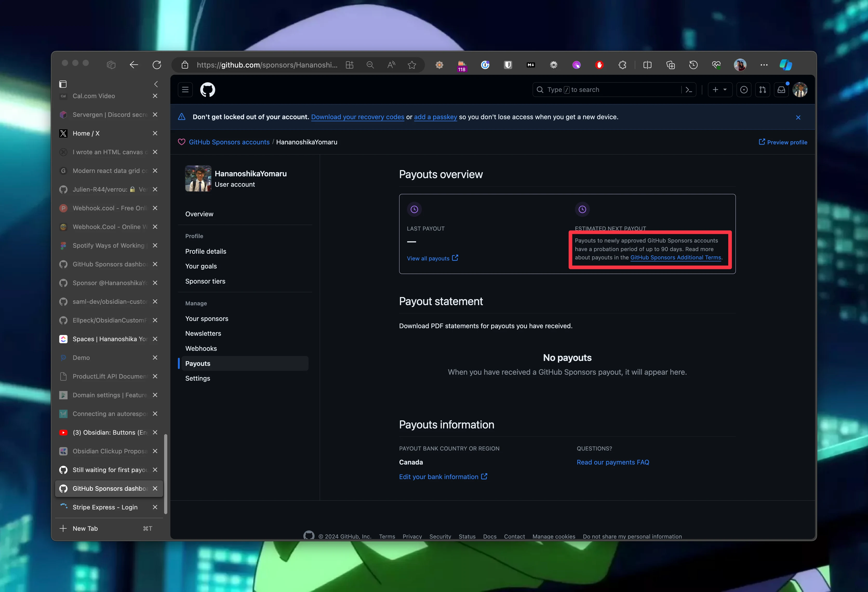Image resolution: width=868 pixels, height=592 pixels.
Task: Open GitHub Sponsors Additional Terms link
Action: point(676,257)
